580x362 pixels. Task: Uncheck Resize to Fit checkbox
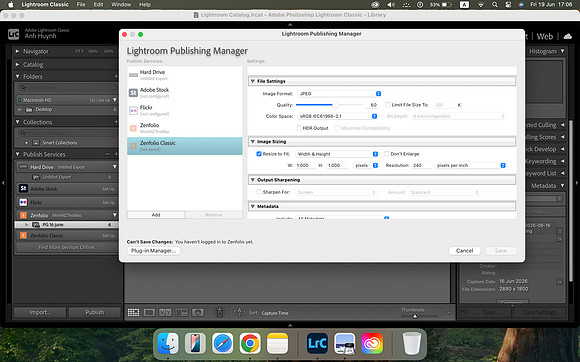click(x=259, y=154)
